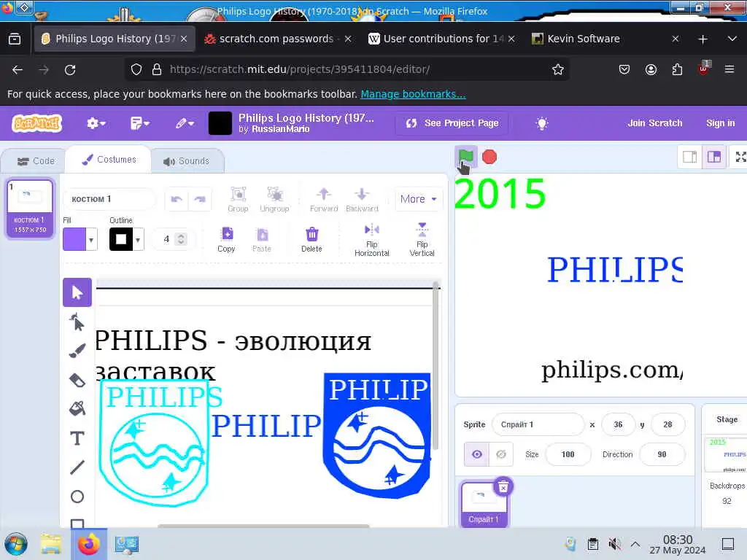The image size is (747, 560).
Task: Send selection Backward
Action: (362, 199)
